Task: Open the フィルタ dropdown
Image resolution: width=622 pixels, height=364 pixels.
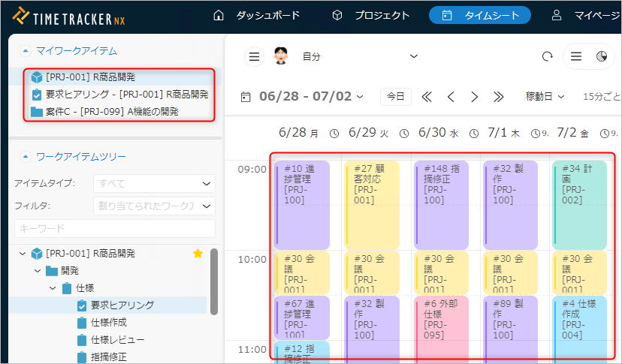Action: click(154, 206)
